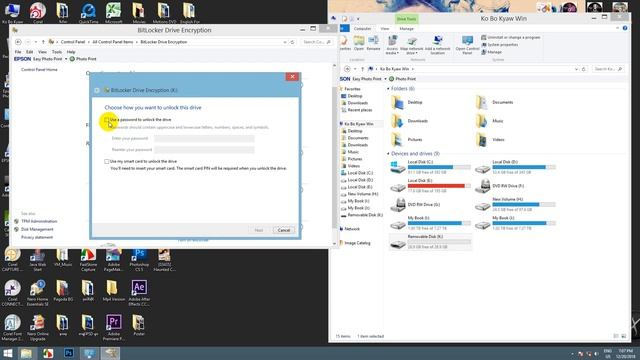This screenshot has height=360, width=640.
Task: Click Add a network location ribbon icon
Action: (x=438, y=45)
